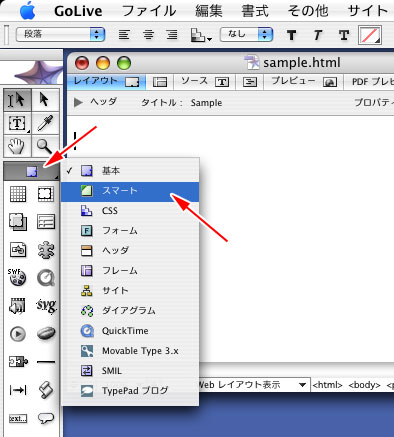Choose TypePad ブログ from the palette menu

pyautogui.click(x=130, y=390)
